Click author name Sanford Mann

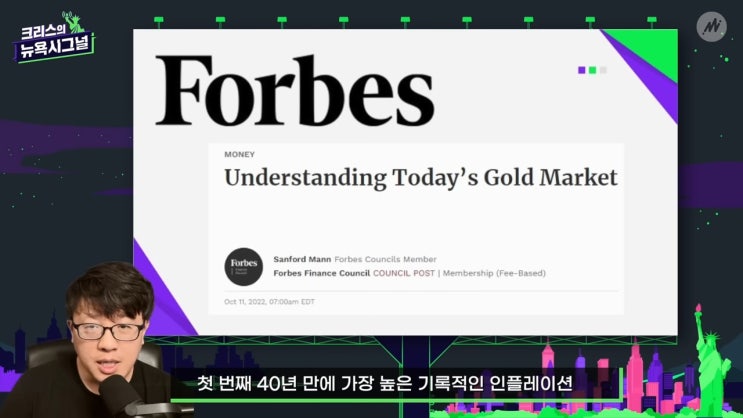(302, 259)
